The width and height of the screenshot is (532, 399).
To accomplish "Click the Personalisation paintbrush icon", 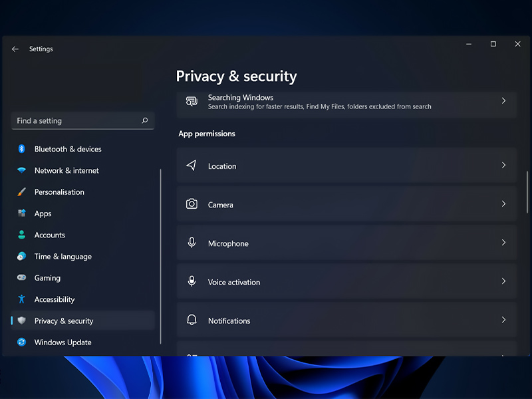I will 21,192.
